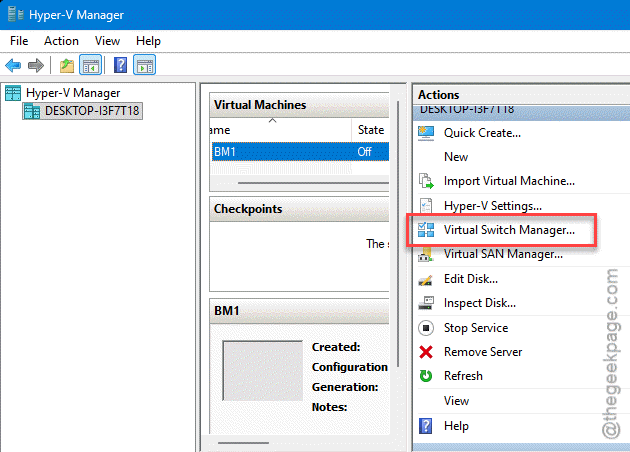Open Virtual Switch Manager... action
The image size is (630, 452).
point(509,230)
